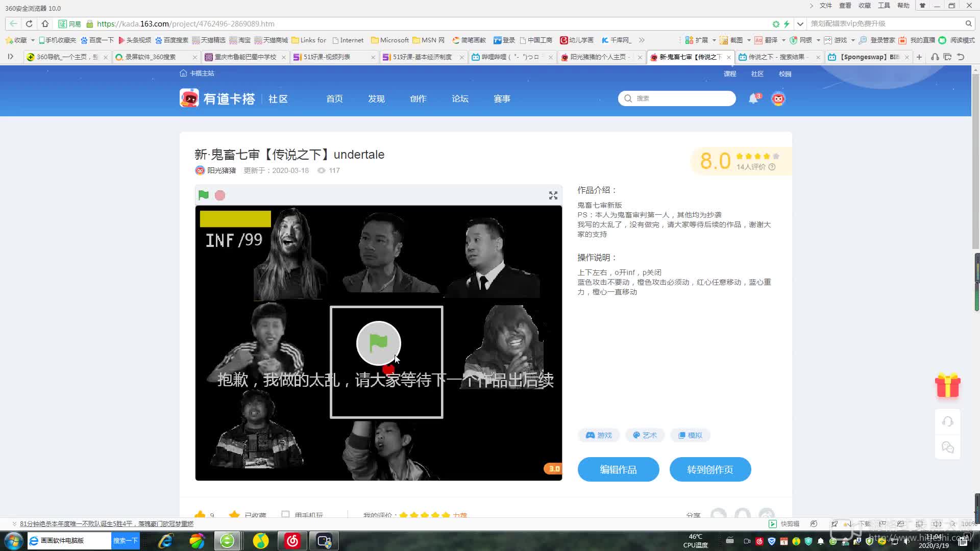Expand the 网银 dropdown arrow
Viewport: 980px width, 551px height.
[x=818, y=40]
